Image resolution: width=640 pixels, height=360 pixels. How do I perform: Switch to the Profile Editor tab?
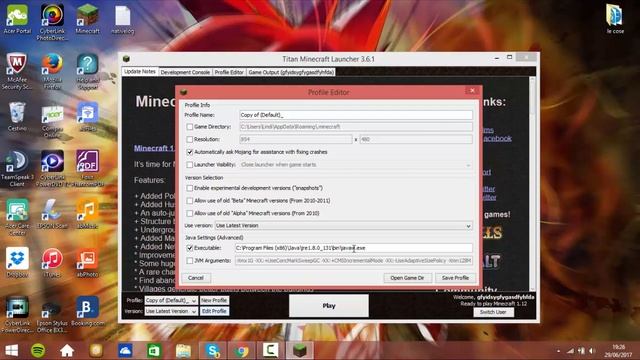(x=229, y=72)
